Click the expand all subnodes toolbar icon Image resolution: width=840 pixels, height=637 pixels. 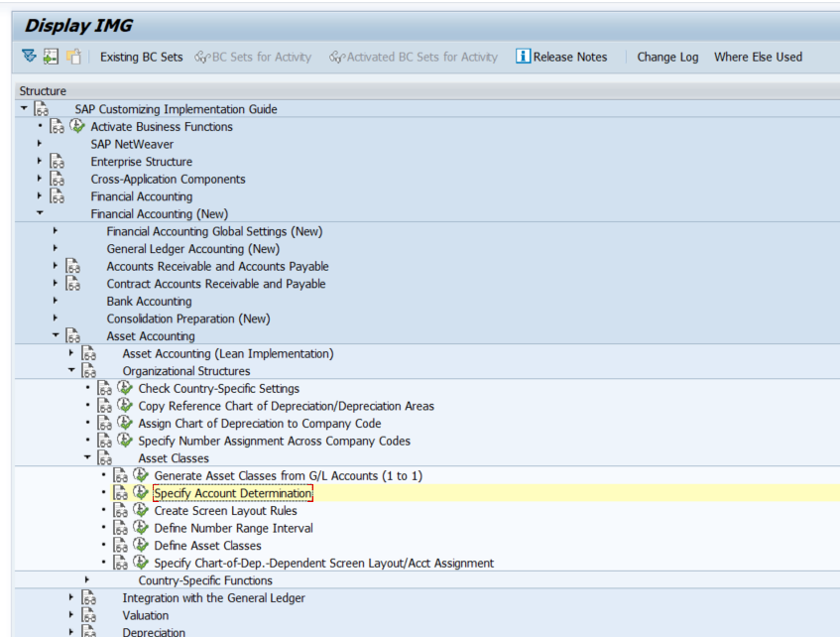click(29, 56)
